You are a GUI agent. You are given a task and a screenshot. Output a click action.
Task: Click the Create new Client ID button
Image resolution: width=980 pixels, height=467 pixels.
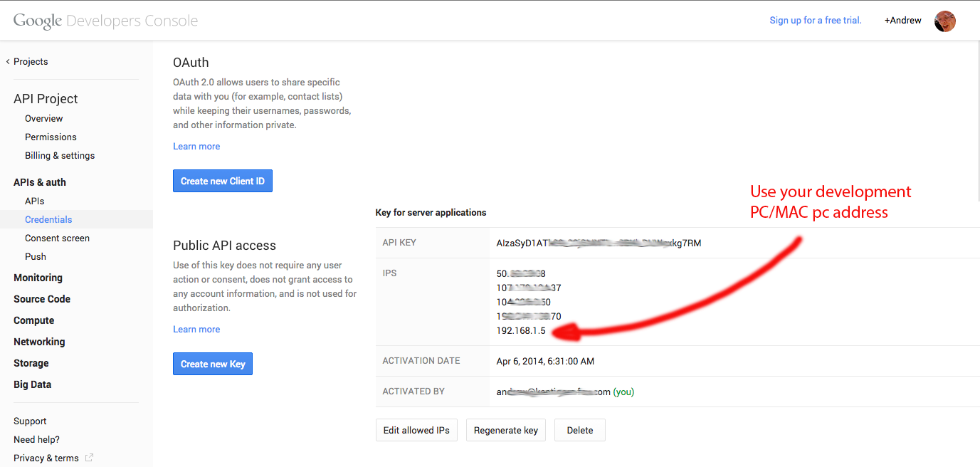click(x=223, y=181)
